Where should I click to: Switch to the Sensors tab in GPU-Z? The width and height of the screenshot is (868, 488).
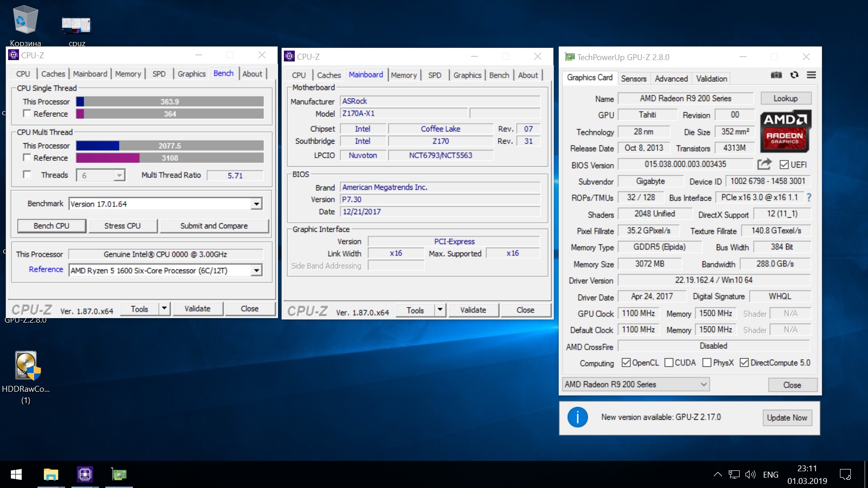633,79
